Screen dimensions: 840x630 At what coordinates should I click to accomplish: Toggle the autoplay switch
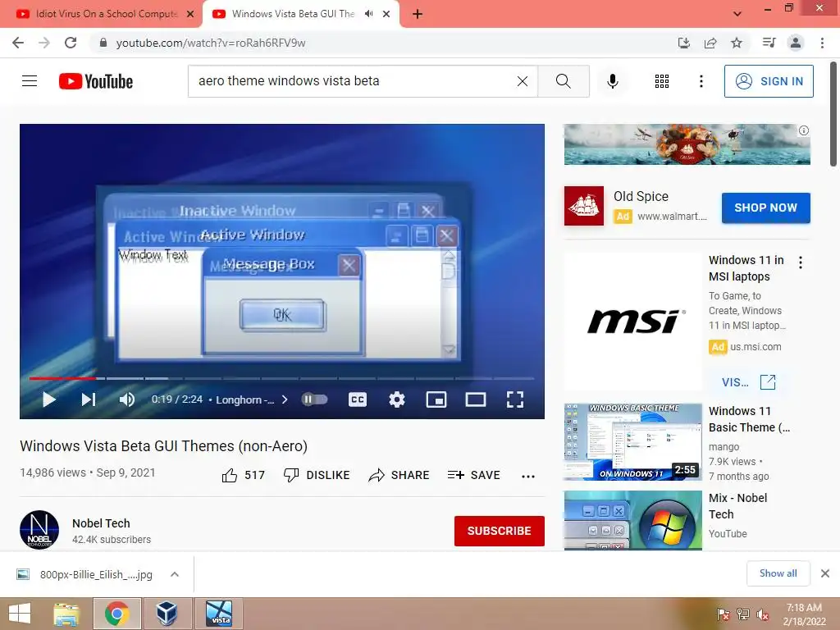(x=314, y=399)
